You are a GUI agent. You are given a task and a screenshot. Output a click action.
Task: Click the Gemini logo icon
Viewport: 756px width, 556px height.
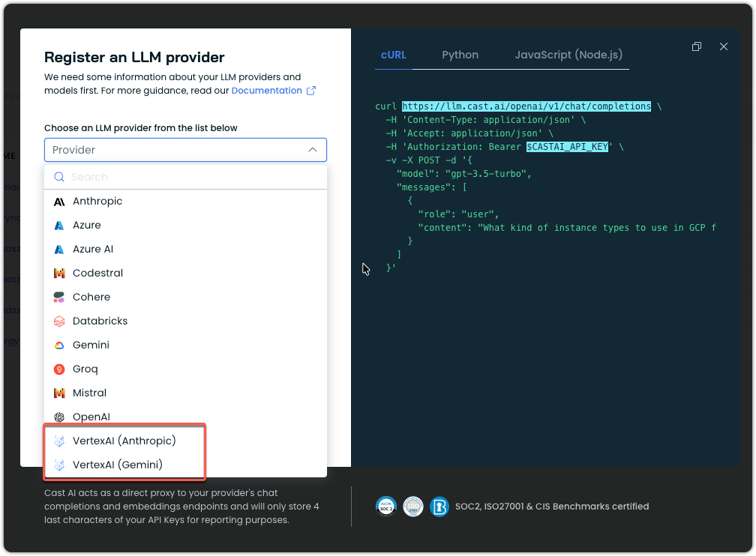[58, 345]
